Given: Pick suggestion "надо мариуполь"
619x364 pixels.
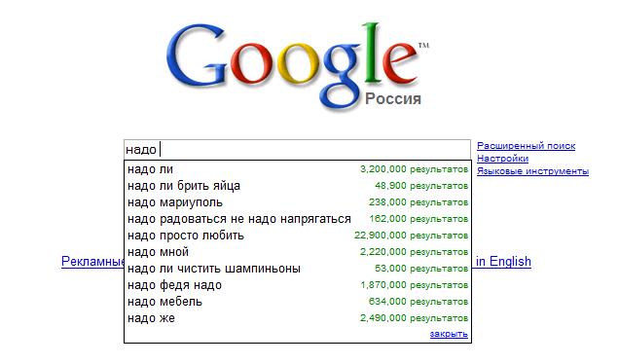Looking at the screenshot, I should pos(298,202).
